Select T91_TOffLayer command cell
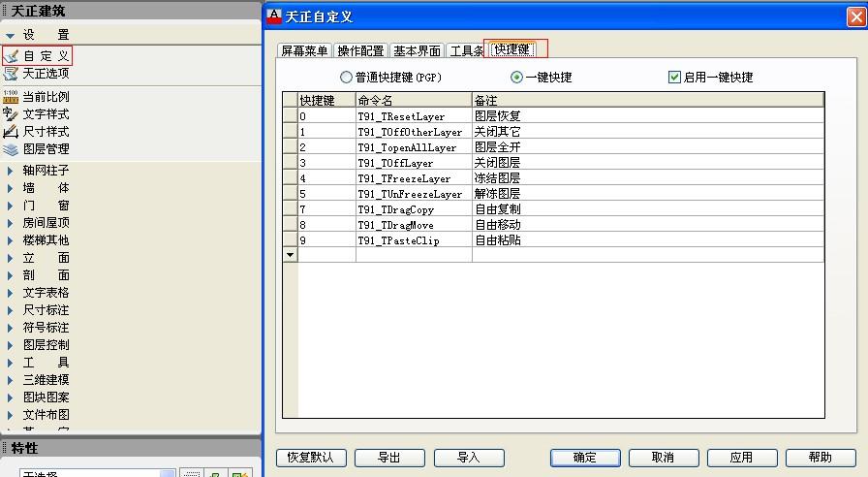The height and width of the screenshot is (477, 868). pos(414,162)
